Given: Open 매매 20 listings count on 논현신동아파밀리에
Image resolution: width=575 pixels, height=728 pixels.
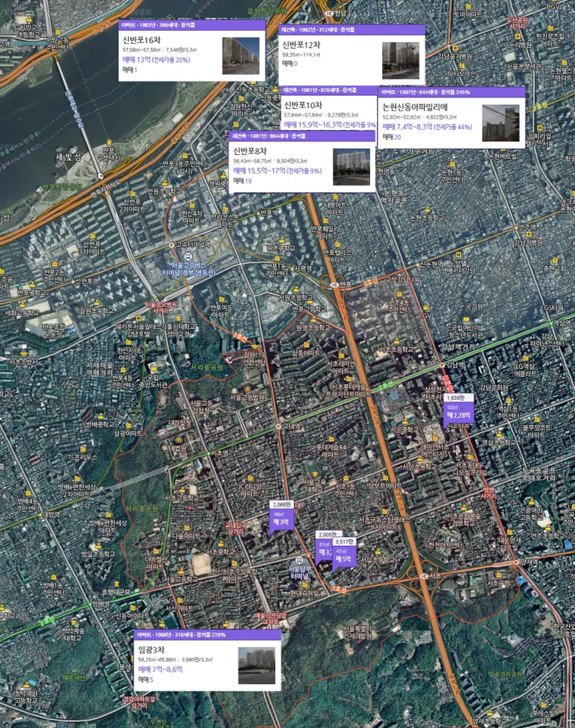Looking at the screenshot, I should pyautogui.click(x=391, y=137).
